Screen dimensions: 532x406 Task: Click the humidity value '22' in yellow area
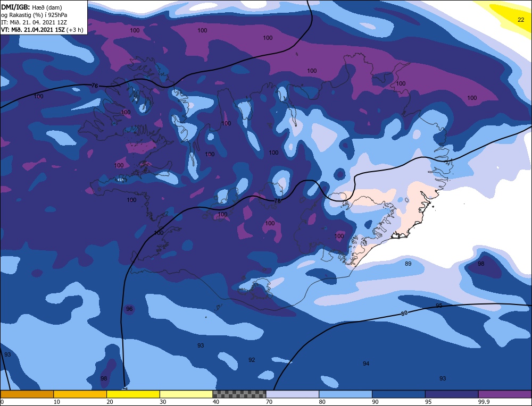tap(521, 20)
